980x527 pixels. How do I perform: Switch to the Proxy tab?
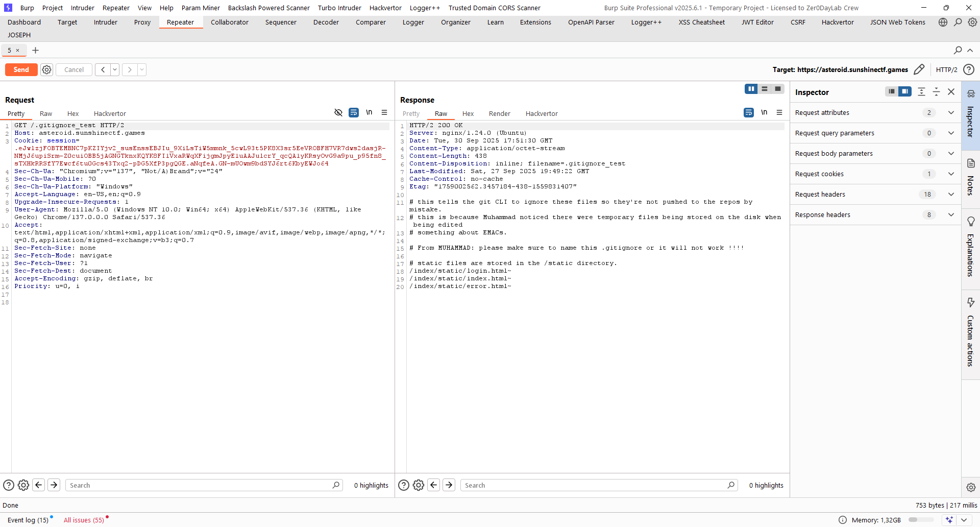[142, 22]
